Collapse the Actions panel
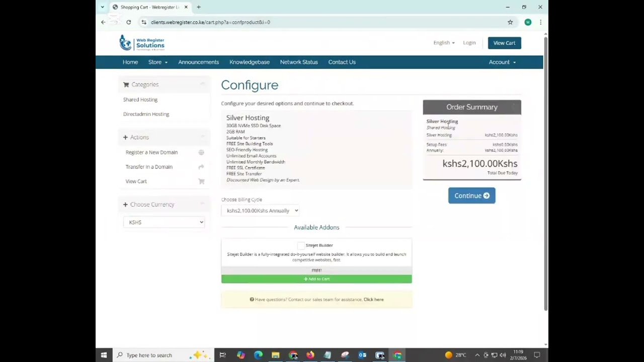The height and width of the screenshot is (362, 644). pyautogui.click(x=202, y=137)
